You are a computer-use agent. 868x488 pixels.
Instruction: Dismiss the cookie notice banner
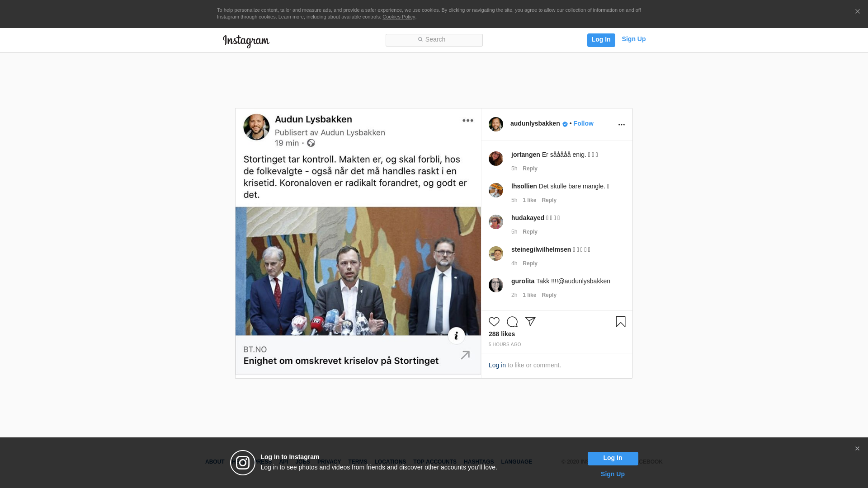[857, 12]
